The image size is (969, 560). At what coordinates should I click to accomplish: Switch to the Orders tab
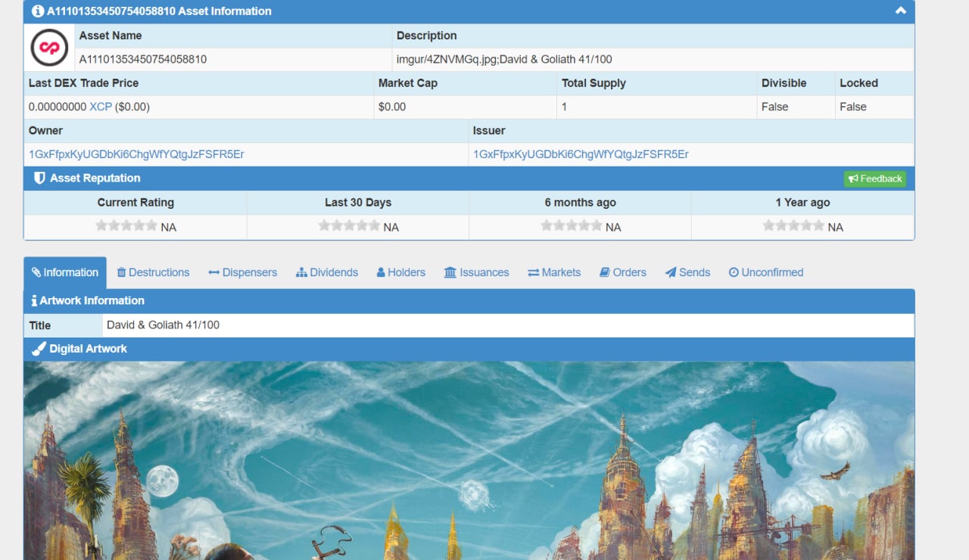[623, 272]
